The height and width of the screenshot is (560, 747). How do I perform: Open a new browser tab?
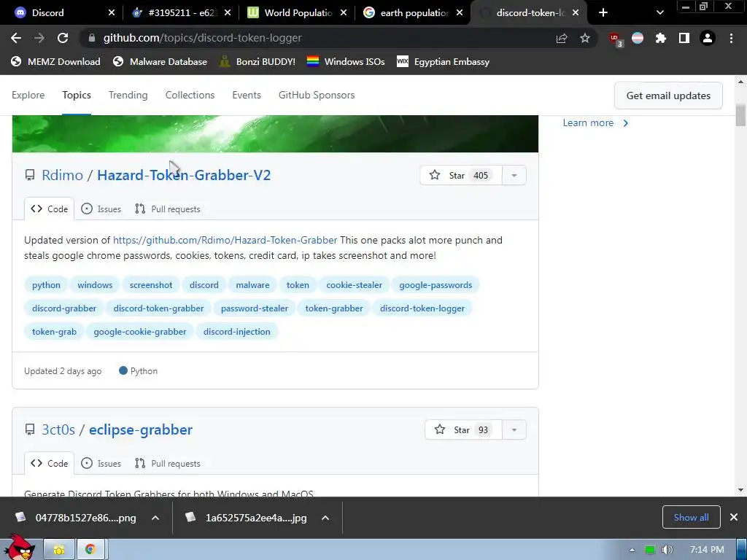603,13
